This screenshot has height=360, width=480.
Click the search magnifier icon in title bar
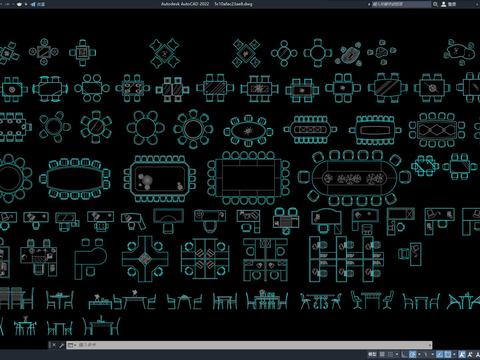point(435,4)
